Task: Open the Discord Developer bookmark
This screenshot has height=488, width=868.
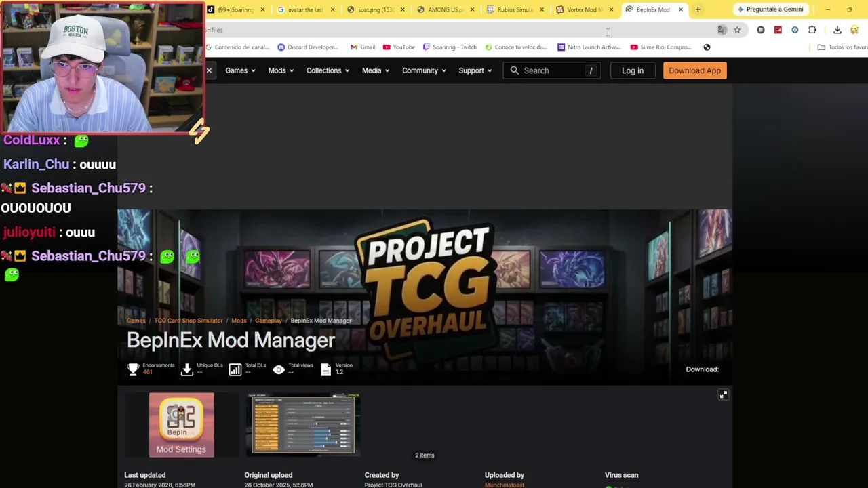Action: pos(308,47)
